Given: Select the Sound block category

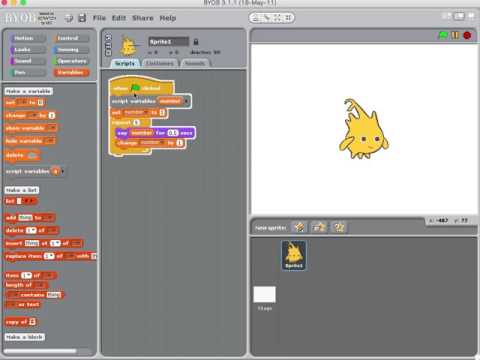Looking at the screenshot, I should (x=28, y=61).
